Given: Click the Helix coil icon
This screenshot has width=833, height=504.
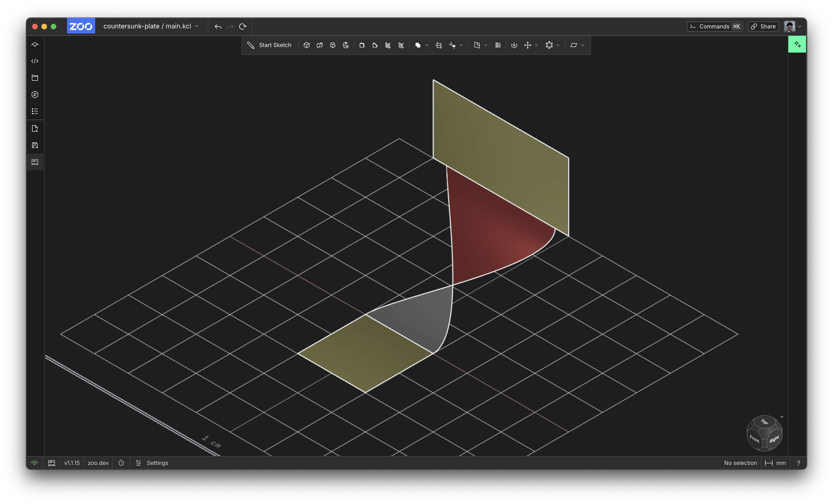Looking at the screenshot, I should coord(498,45).
